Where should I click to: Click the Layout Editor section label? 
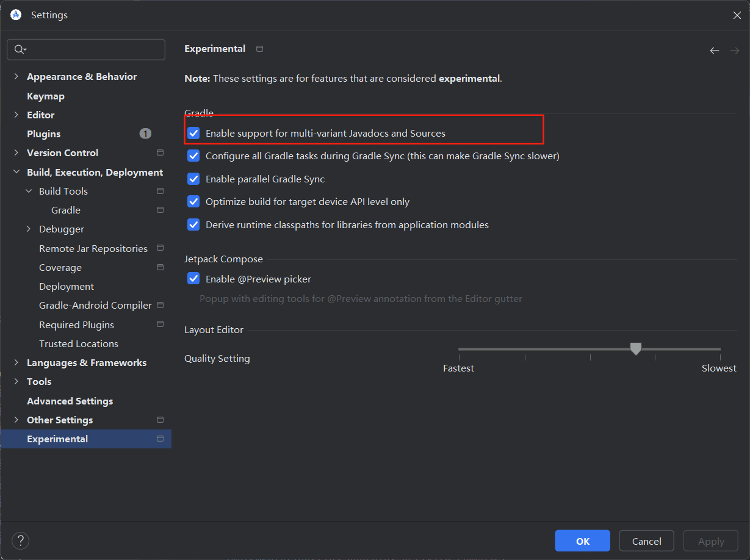coord(214,330)
